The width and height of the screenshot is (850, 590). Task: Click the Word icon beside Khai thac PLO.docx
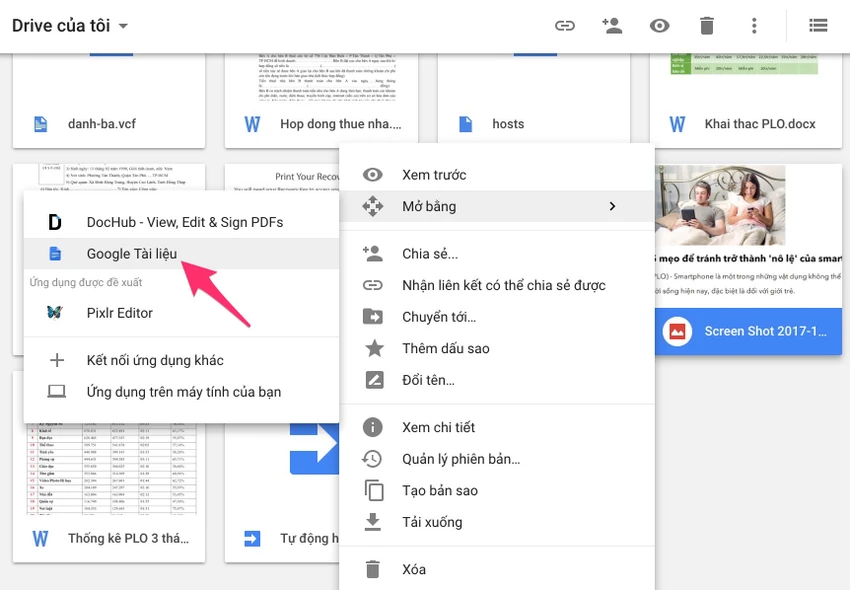677,124
